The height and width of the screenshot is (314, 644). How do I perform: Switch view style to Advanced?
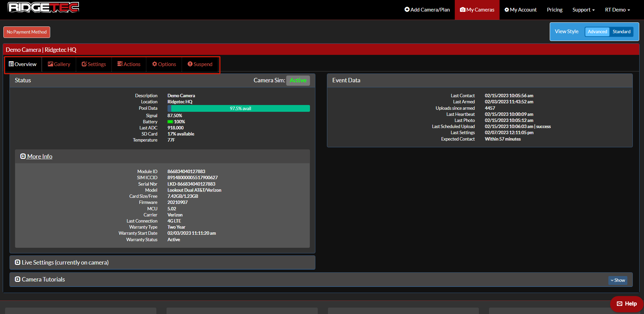[597, 32]
